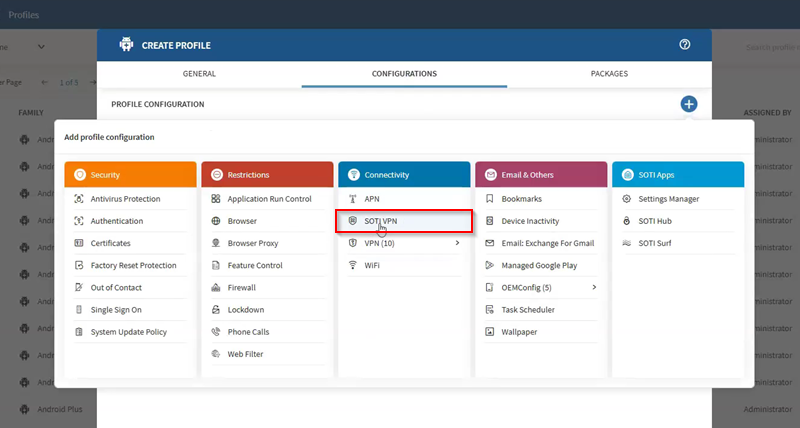
Task: Expand the VPN (10) submenu arrow
Action: 457,243
